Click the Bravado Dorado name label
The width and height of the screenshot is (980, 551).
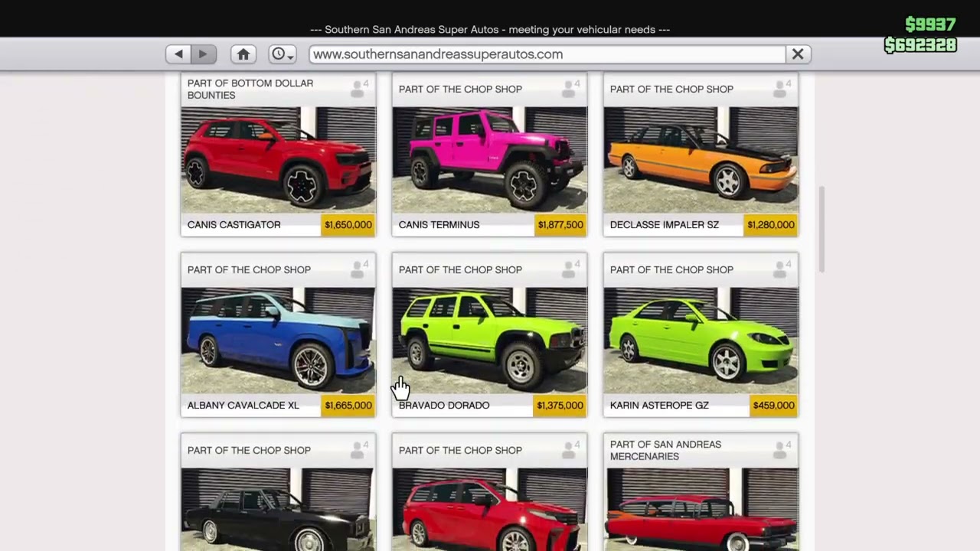(x=444, y=406)
